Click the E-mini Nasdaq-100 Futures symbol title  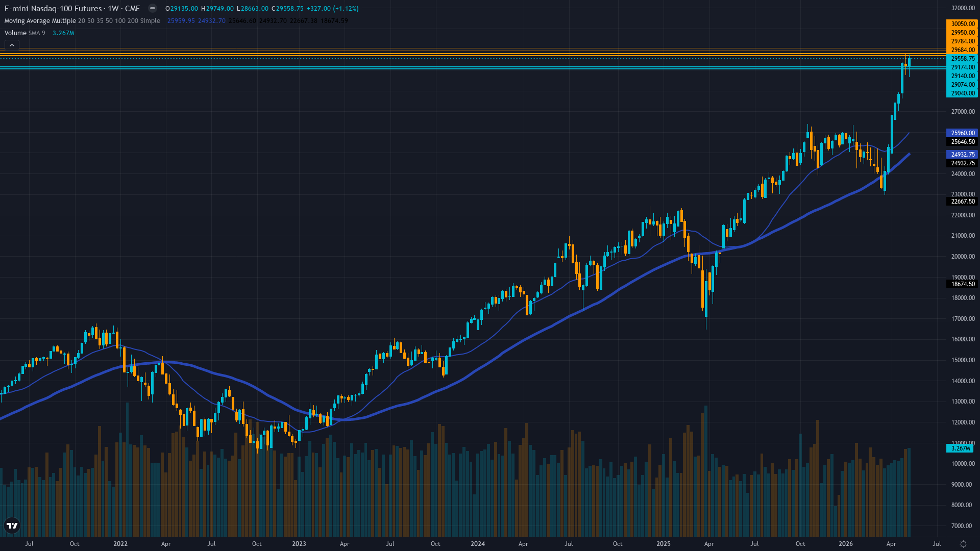[x=53, y=9]
